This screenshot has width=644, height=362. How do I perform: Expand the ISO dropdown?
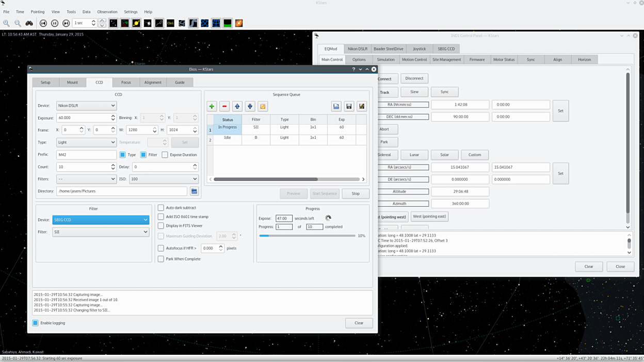[x=164, y=179]
